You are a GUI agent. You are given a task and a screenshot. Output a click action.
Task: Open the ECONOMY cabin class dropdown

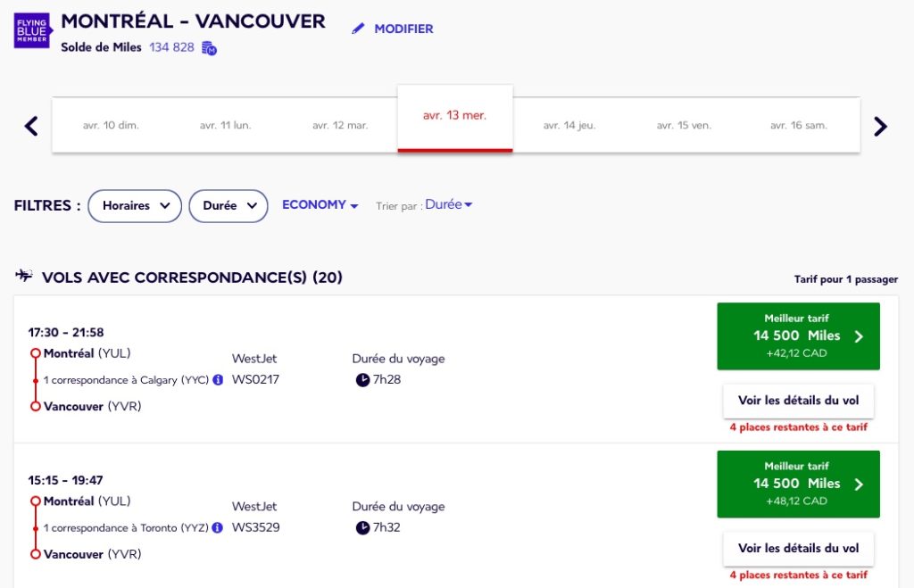[x=319, y=204]
